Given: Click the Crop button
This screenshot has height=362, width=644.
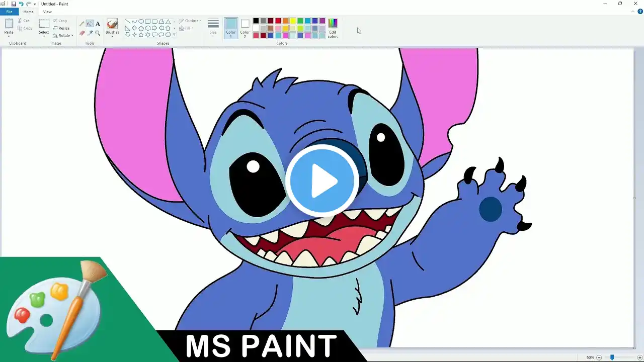Looking at the screenshot, I should click(60, 21).
